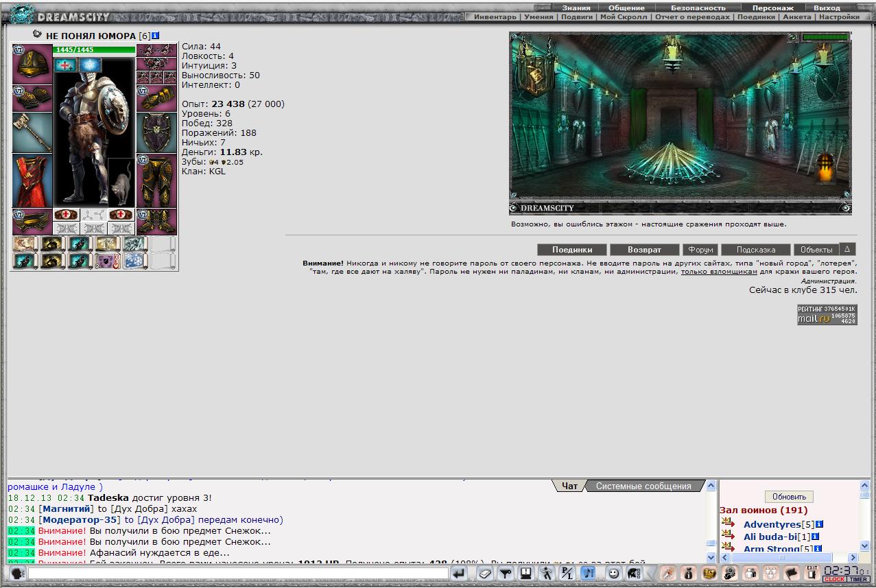Click the helmet list icon in toolbar
The width and height of the screenshot is (876, 588).
pos(634,574)
